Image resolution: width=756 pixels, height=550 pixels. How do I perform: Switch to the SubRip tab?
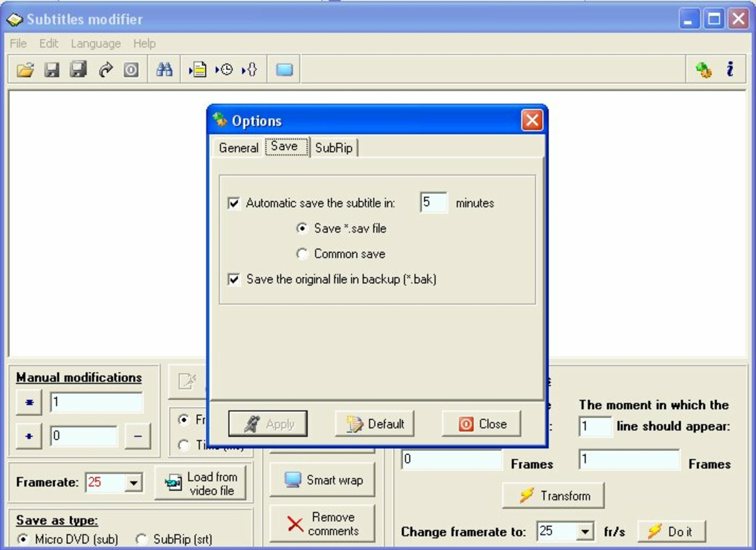point(333,148)
